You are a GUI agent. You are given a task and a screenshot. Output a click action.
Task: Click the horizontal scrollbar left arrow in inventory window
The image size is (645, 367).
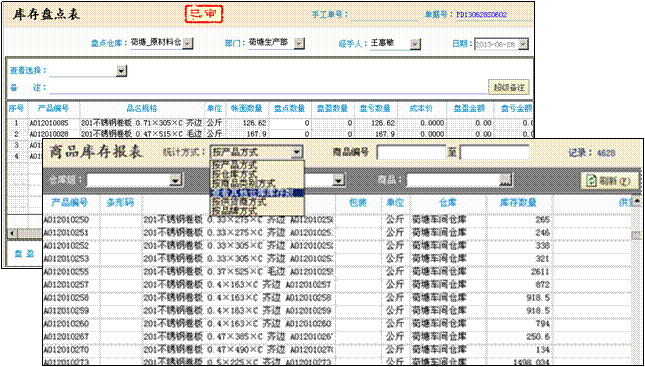(12, 234)
